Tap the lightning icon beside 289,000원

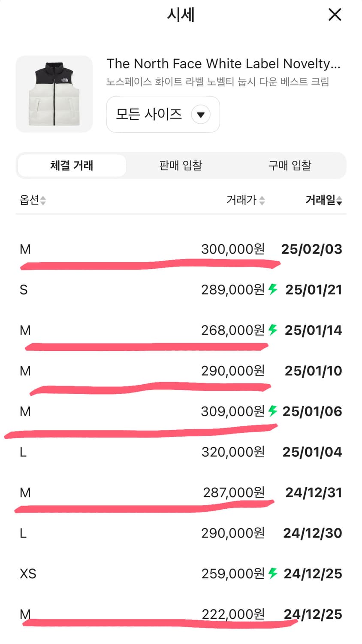pos(273,289)
